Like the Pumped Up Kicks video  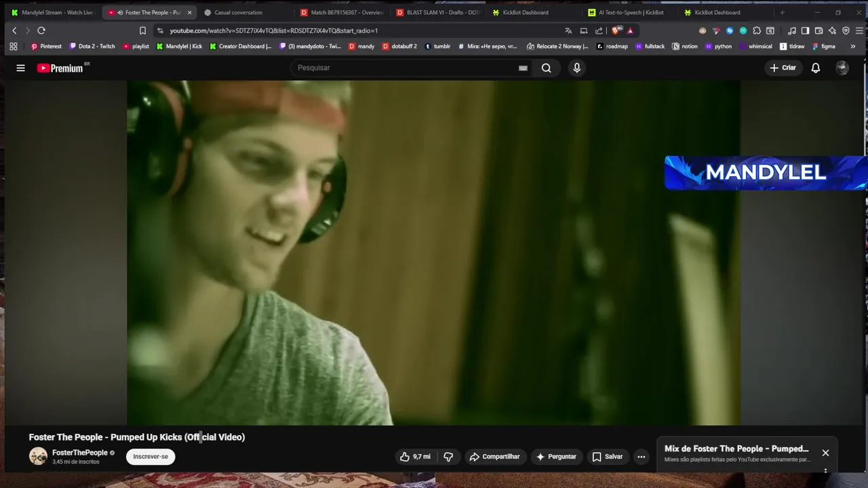[415, 457]
